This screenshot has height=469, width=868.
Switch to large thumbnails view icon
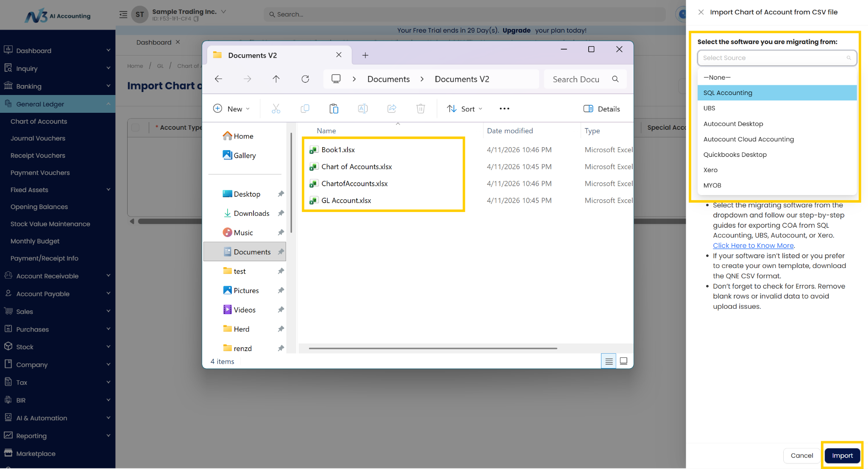(x=623, y=361)
